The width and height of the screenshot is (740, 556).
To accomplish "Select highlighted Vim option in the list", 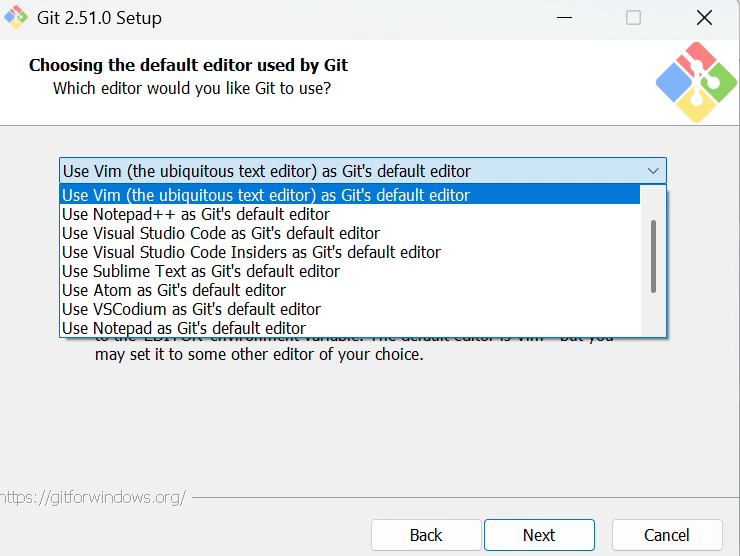I will coord(265,195).
